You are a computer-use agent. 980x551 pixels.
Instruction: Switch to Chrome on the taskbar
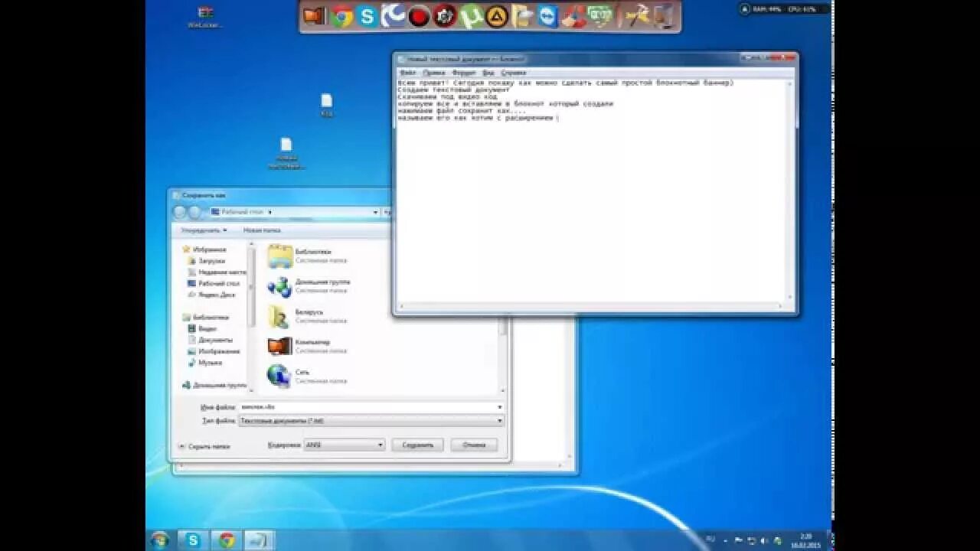(x=227, y=540)
